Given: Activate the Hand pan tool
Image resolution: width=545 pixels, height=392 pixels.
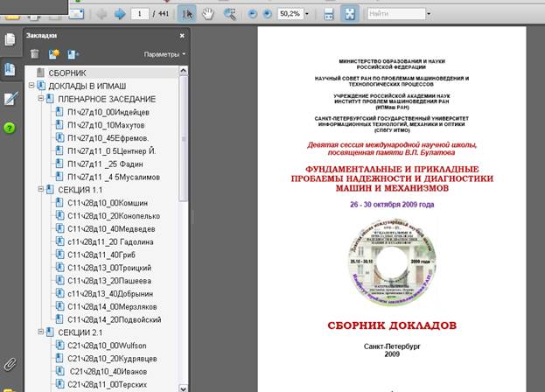Looking at the screenshot, I should tap(208, 14).
